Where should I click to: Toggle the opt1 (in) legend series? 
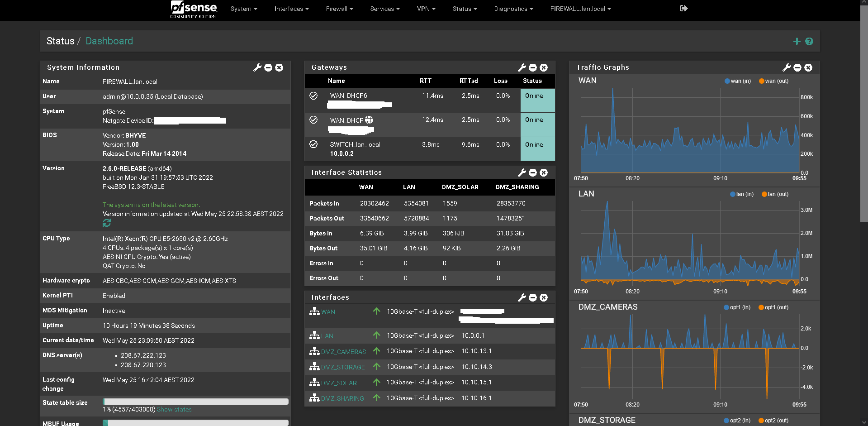pos(737,307)
